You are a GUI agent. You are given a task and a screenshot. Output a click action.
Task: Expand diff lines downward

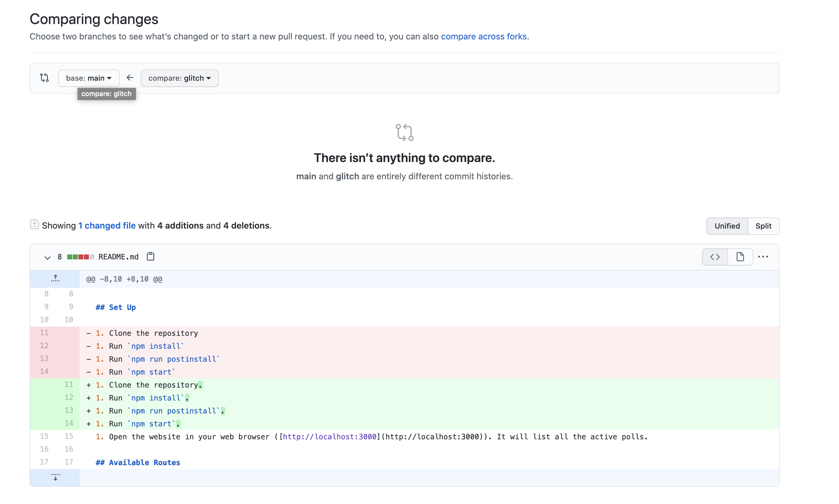click(55, 477)
